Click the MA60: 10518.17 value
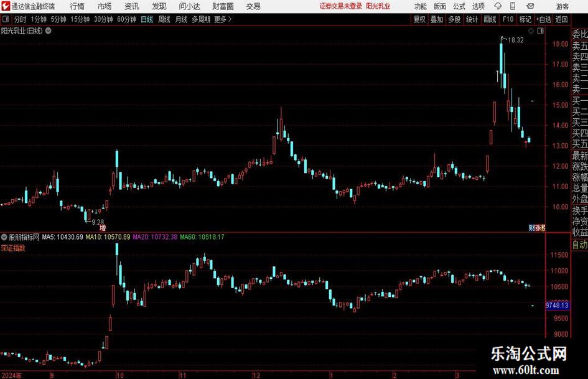This screenshot has width=588, height=379. (202, 236)
